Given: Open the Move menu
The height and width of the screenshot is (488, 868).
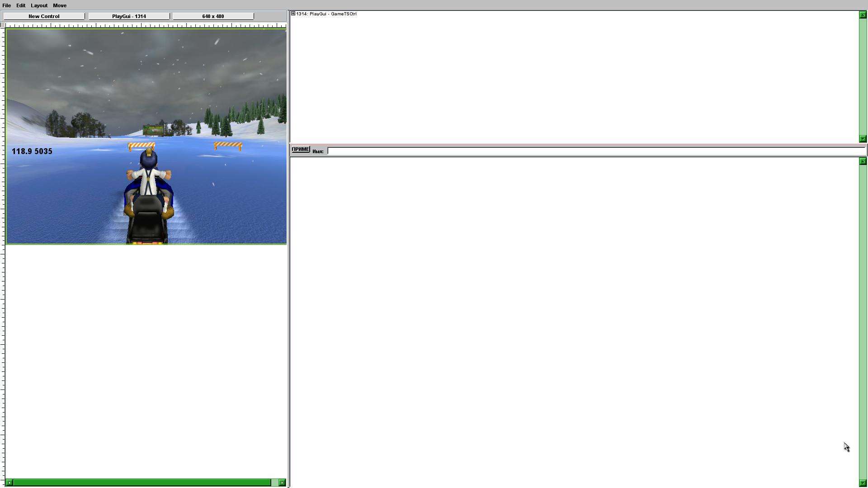Looking at the screenshot, I should 60,5.
